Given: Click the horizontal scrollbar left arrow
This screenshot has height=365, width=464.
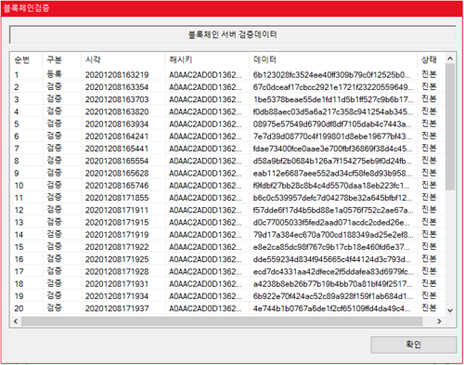Looking at the screenshot, I should [15, 321].
